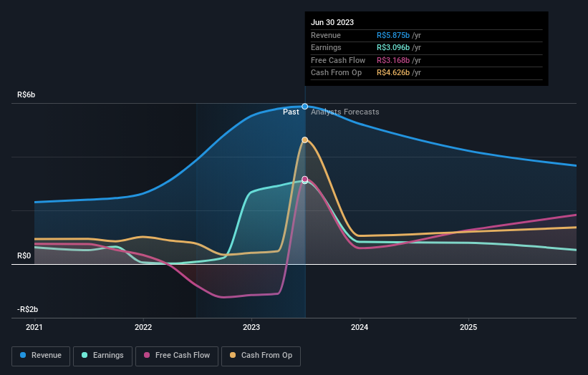This screenshot has height=375, width=588.
Task: Click the R$3.096b earnings value
Action: tap(393, 47)
